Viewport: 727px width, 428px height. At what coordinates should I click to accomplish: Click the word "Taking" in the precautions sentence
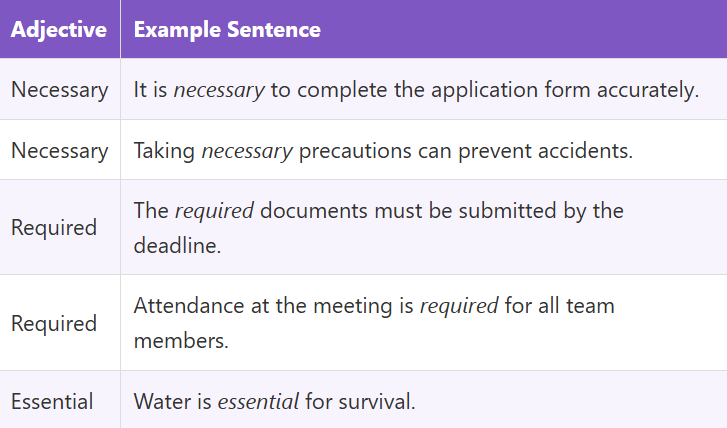[164, 150]
